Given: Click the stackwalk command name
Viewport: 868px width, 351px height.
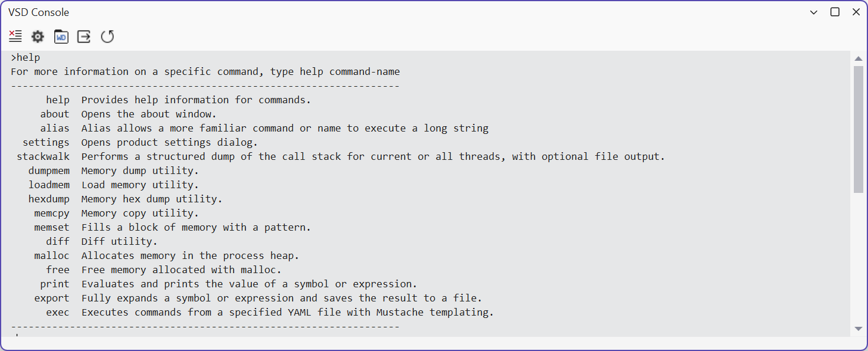Looking at the screenshot, I should tap(43, 156).
